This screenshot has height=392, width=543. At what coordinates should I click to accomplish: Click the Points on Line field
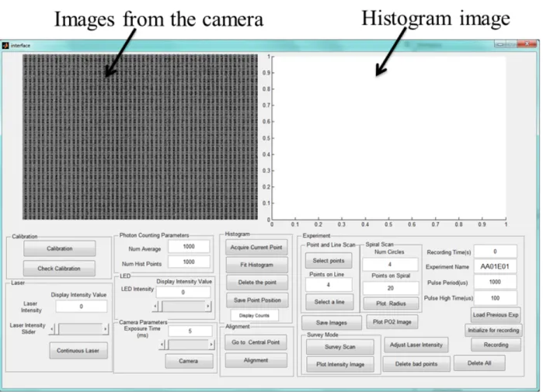coord(329,285)
